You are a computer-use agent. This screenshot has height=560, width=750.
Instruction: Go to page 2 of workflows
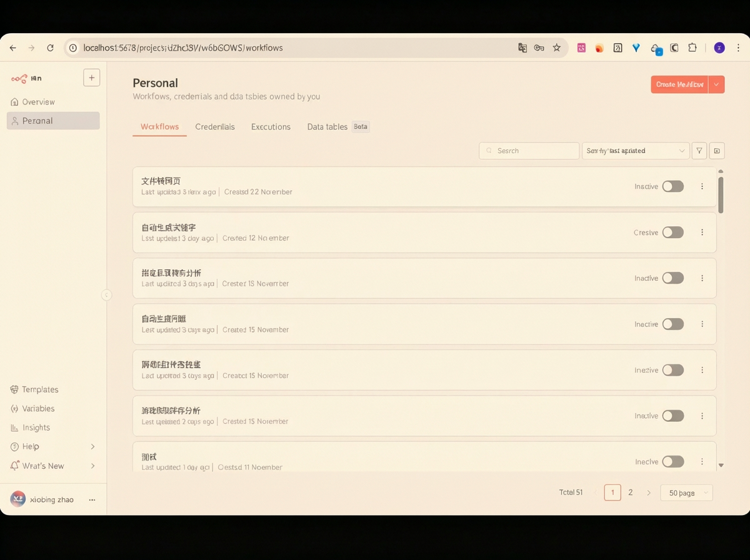630,492
